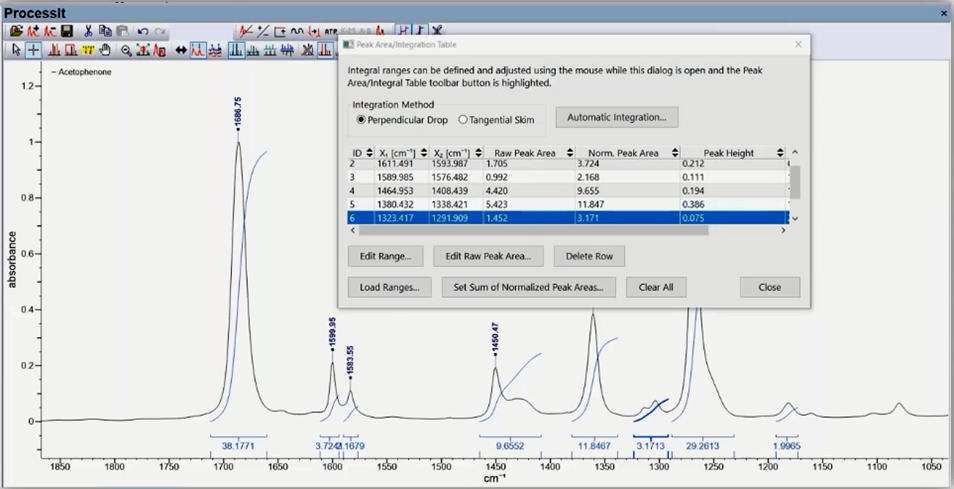Click Load Ranges button
The height and width of the screenshot is (489, 954).
pos(389,287)
